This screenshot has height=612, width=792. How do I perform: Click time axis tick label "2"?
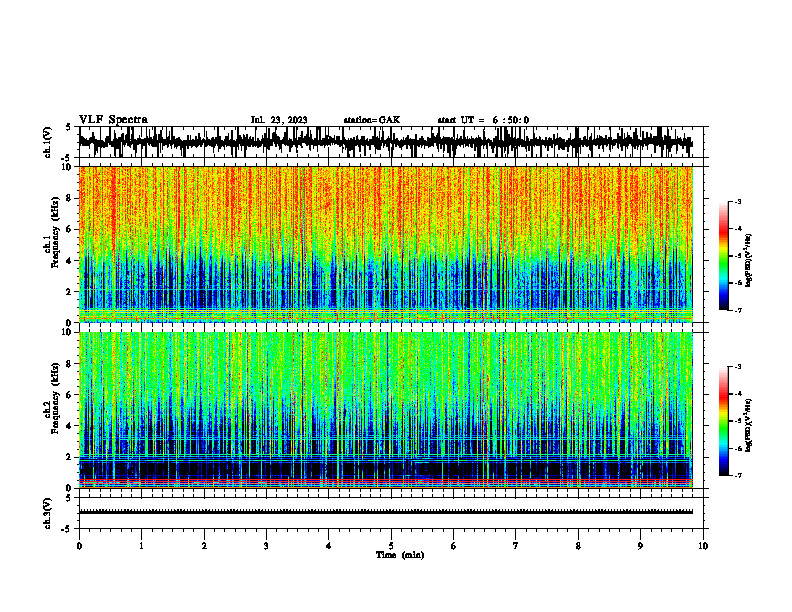[204, 546]
